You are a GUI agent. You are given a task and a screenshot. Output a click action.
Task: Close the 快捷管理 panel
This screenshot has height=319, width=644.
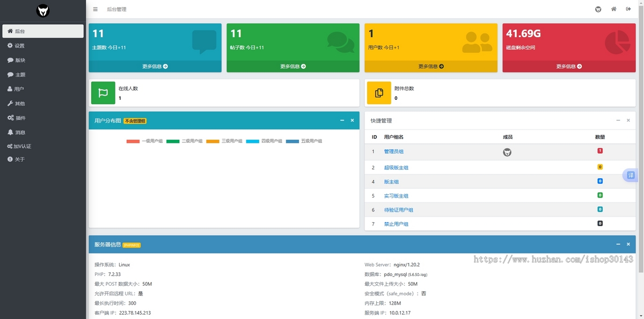point(628,120)
